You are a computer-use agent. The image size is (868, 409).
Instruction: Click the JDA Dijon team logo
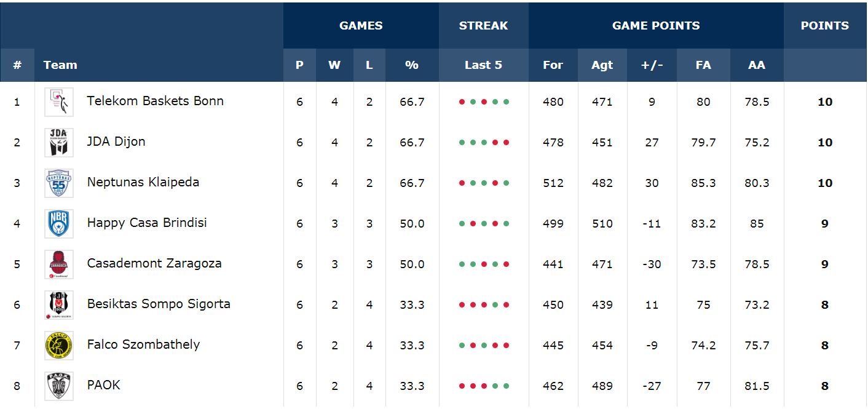(x=59, y=143)
